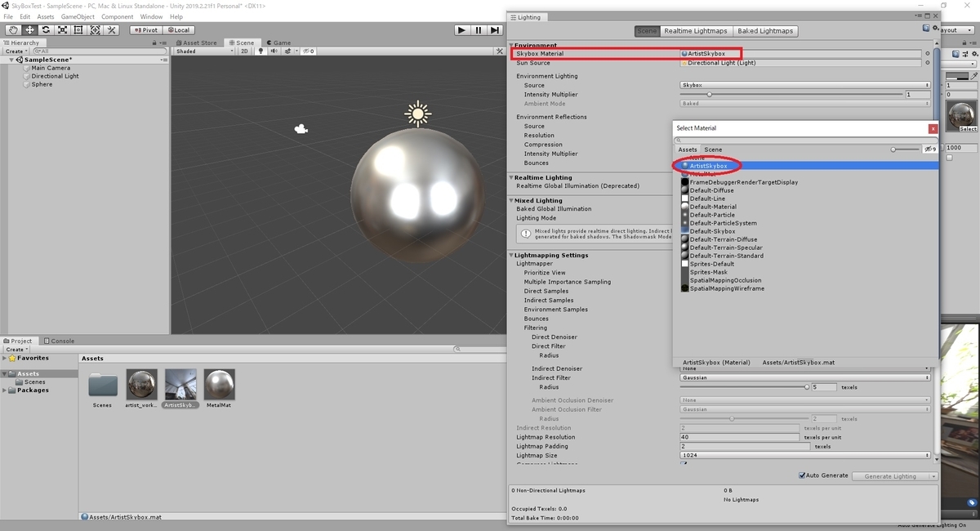Click the Step frame button
The width and height of the screenshot is (980, 531).
[x=495, y=30]
